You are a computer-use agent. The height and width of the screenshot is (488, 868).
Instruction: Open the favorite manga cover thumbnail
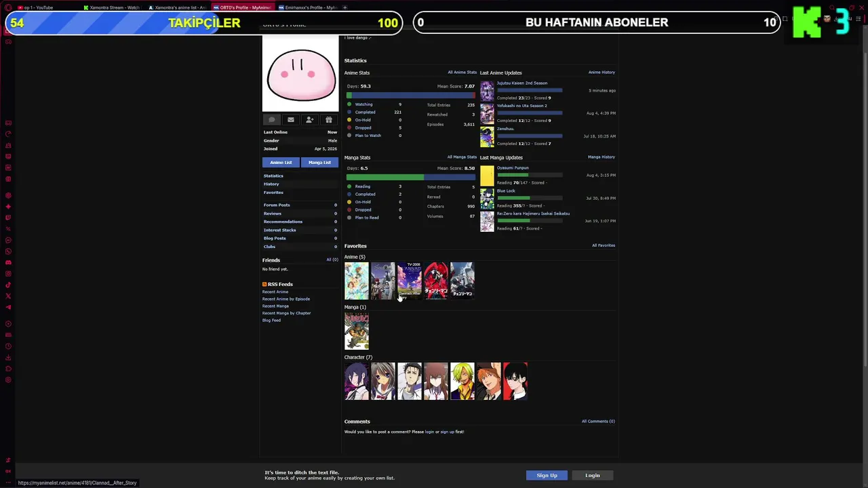(357, 331)
